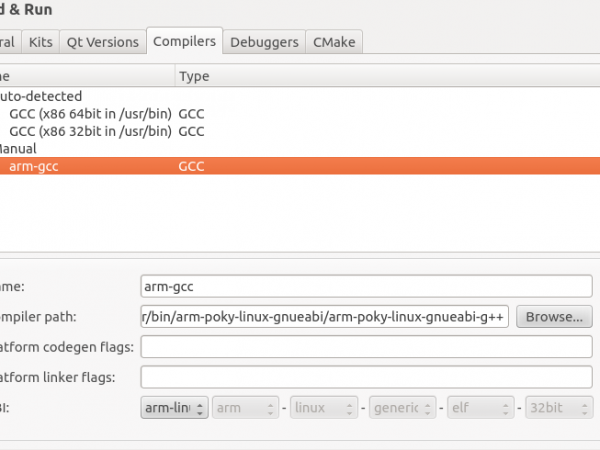Click the Auto-detected group row
600x450 pixels.
tap(40, 97)
